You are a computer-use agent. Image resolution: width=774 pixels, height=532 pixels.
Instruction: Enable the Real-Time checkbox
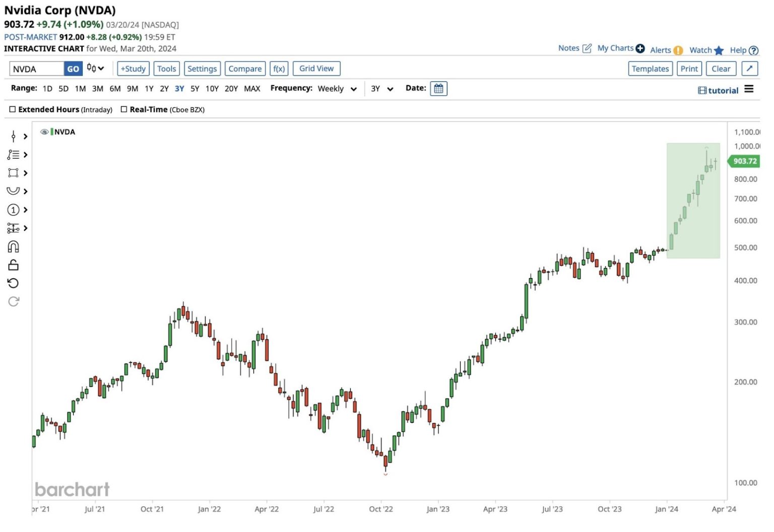click(x=124, y=109)
